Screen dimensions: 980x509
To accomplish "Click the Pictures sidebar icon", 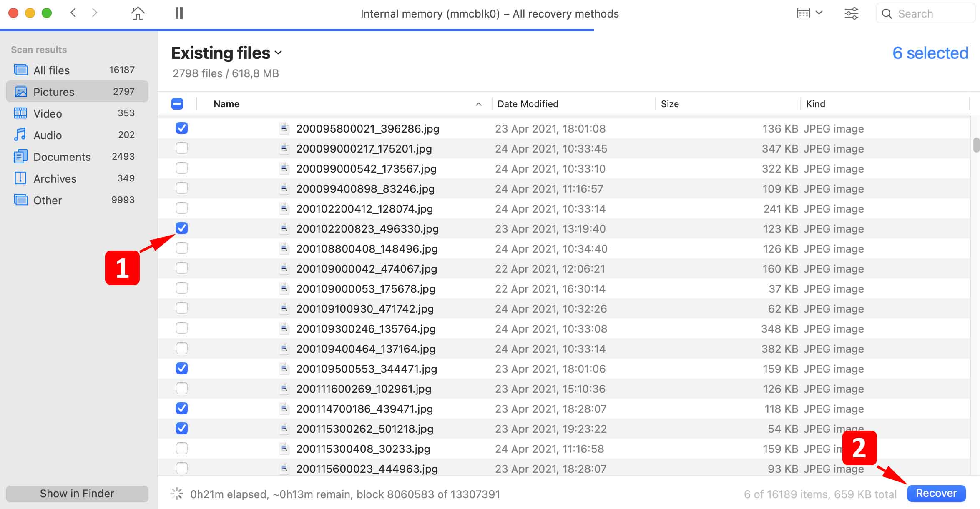I will (x=20, y=92).
